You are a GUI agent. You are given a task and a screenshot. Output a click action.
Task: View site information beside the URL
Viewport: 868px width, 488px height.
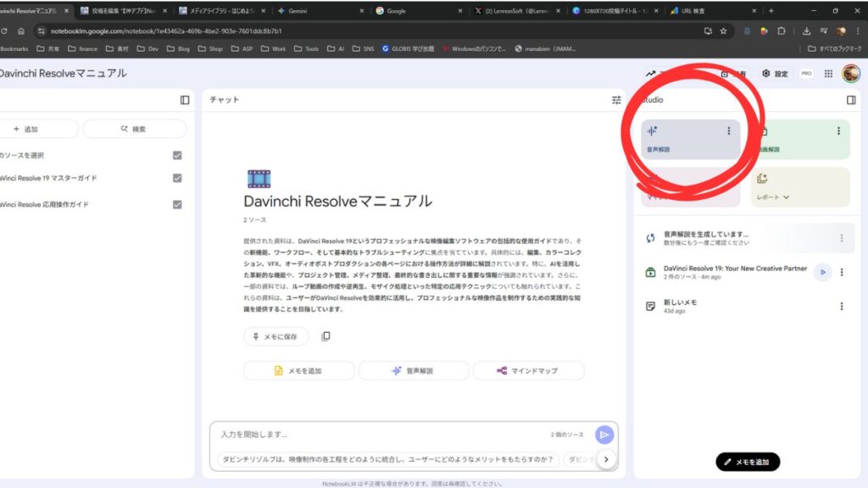[42, 31]
